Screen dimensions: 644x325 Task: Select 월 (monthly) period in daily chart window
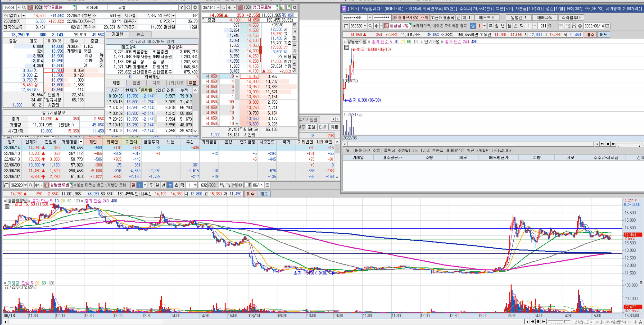[x=497, y=26]
